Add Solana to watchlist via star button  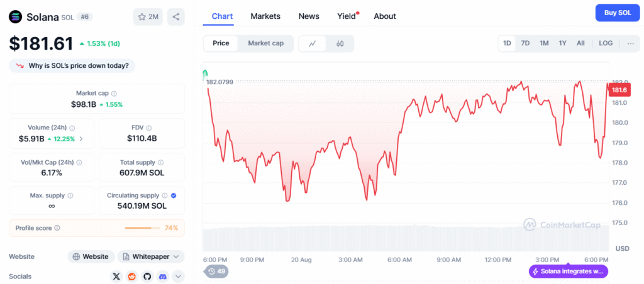coord(148,17)
